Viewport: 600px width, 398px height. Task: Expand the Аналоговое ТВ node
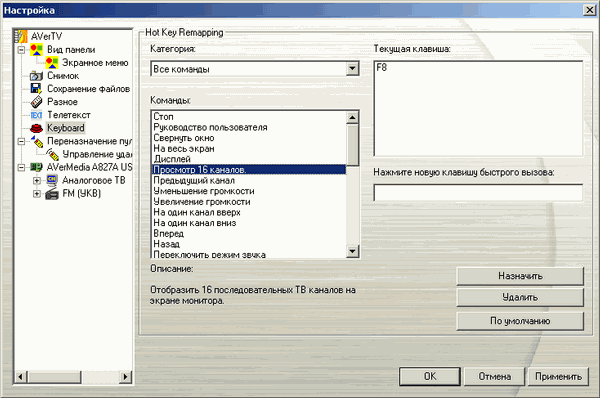37,180
